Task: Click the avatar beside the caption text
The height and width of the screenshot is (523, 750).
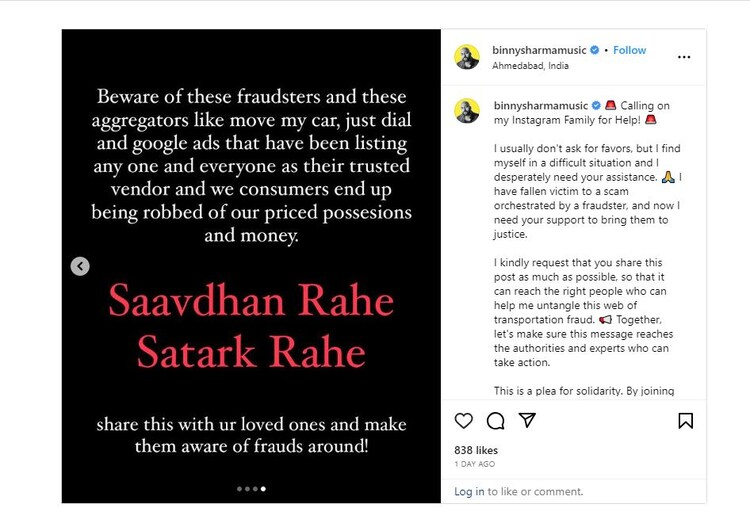Action: point(468,111)
